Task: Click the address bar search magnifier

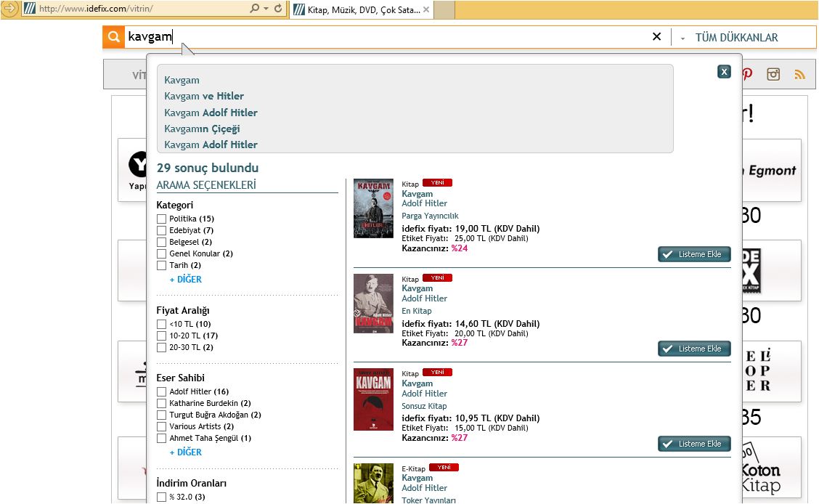Action: tap(254, 9)
